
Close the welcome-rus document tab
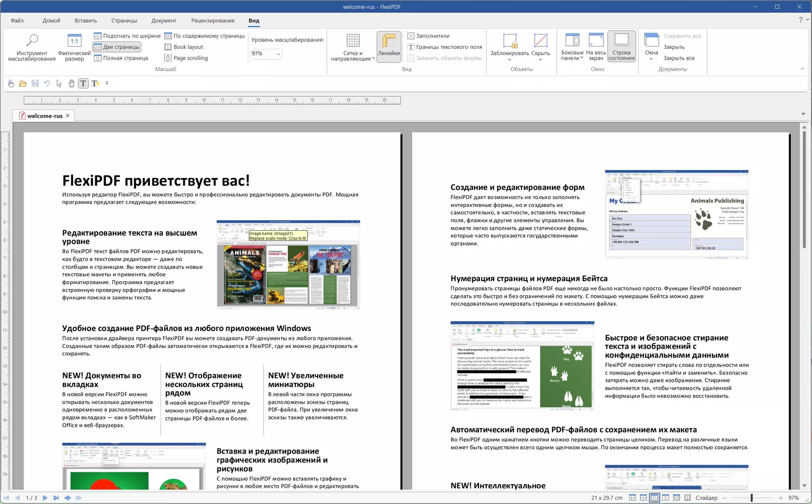pos(68,116)
